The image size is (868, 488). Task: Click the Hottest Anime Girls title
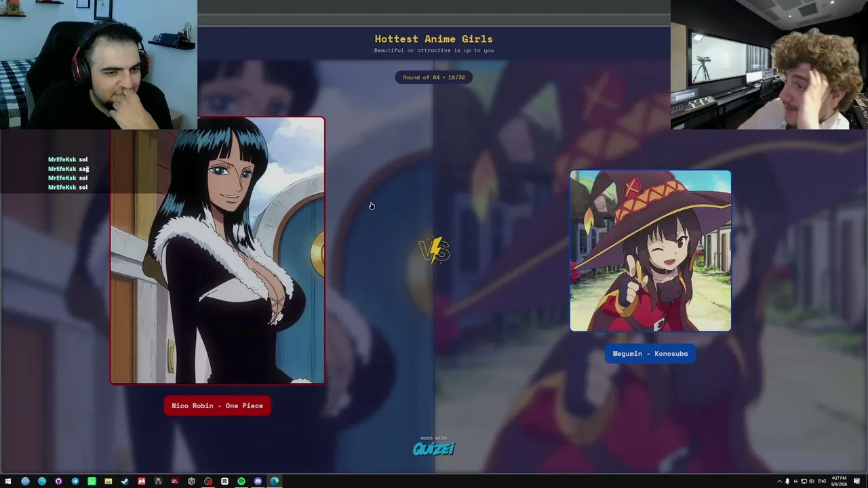click(x=434, y=39)
